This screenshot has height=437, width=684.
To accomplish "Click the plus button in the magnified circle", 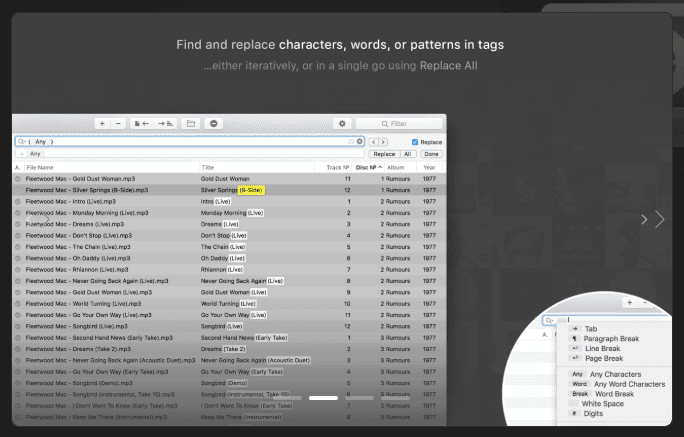I will coord(629,302).
